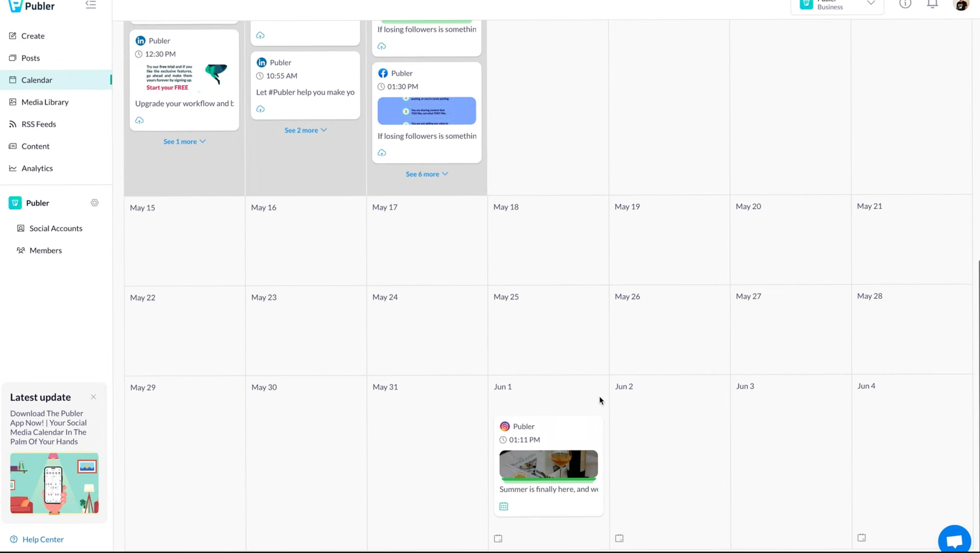
Task: Open Analytics from the sidebar
Action: tap(37, 168)
